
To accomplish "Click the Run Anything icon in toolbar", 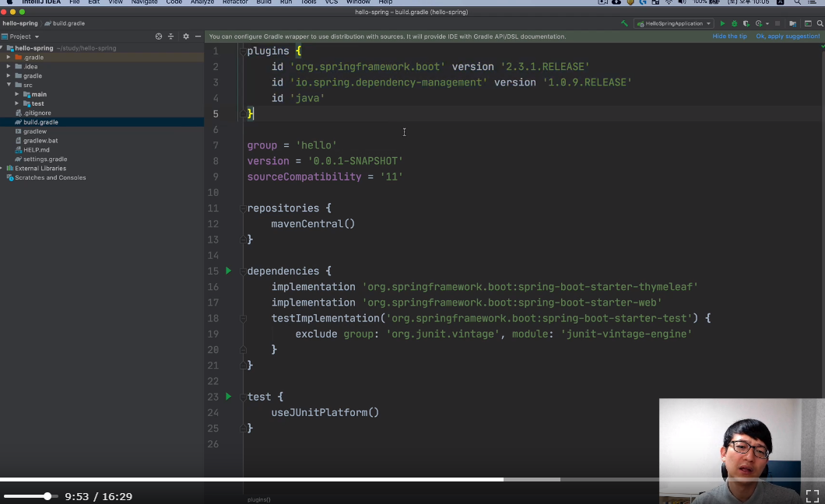I will coord(808,23).
